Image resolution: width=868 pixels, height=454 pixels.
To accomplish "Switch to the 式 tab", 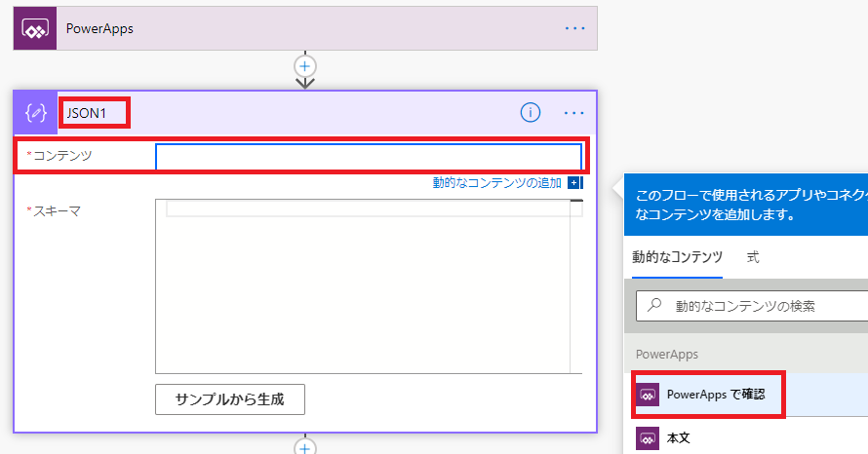I will (x=753, y=257).
